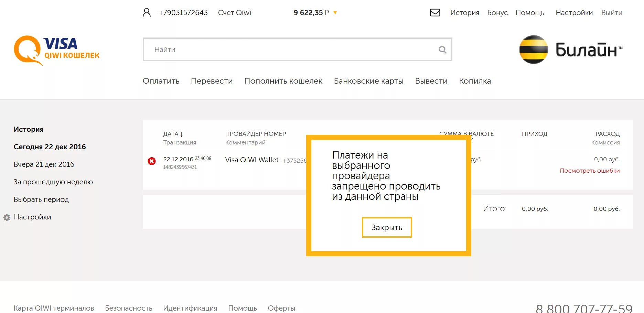The image size is (644, 313).
Task: Click Выйти to log out
Action: [x=612, y=13]
